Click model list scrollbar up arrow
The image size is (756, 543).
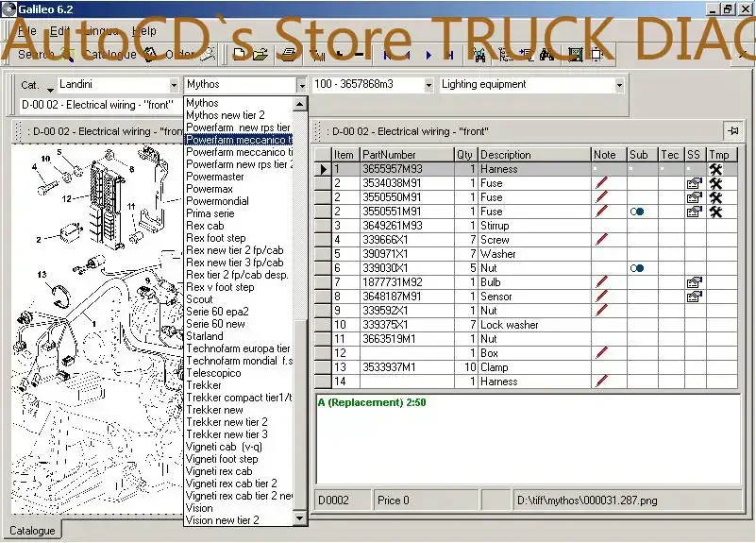[x=300, y=104]
